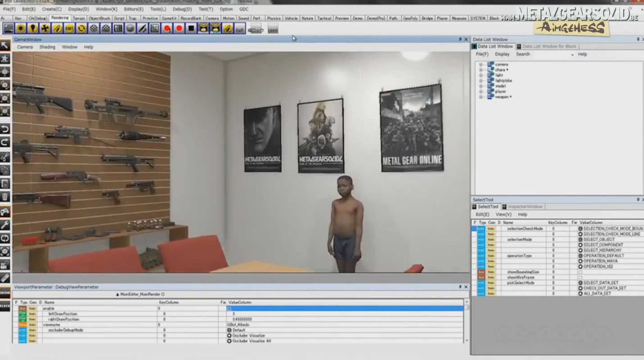The image size is (644, 360).
Task: Expand the player node in Data List
Action: 481,91
